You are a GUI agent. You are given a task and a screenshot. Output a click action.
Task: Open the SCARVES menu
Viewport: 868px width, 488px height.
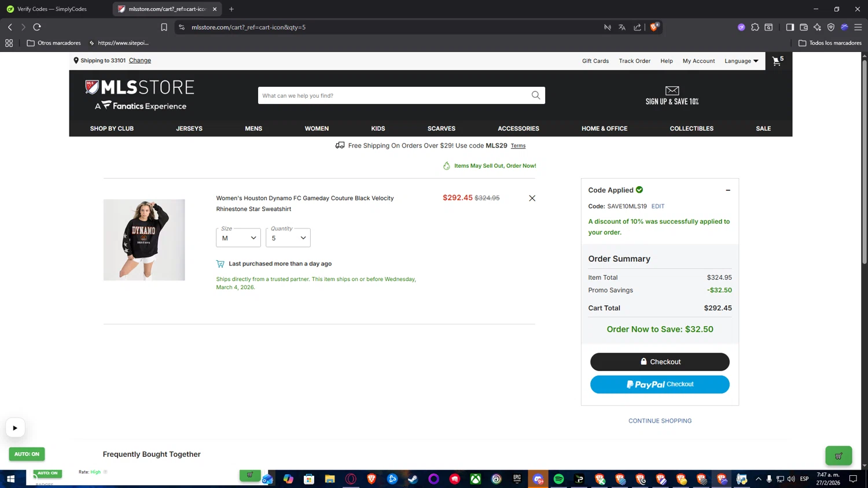coord(442,128)
